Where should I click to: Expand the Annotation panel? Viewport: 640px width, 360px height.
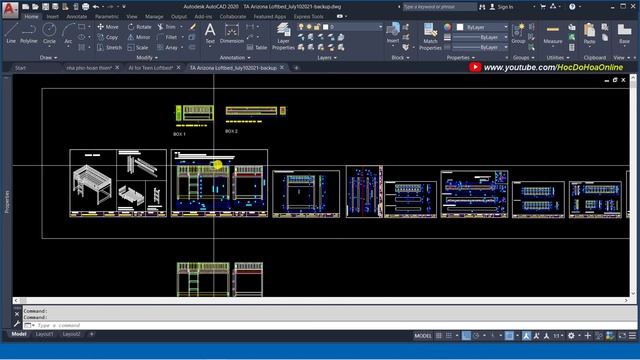coord(235,58)
